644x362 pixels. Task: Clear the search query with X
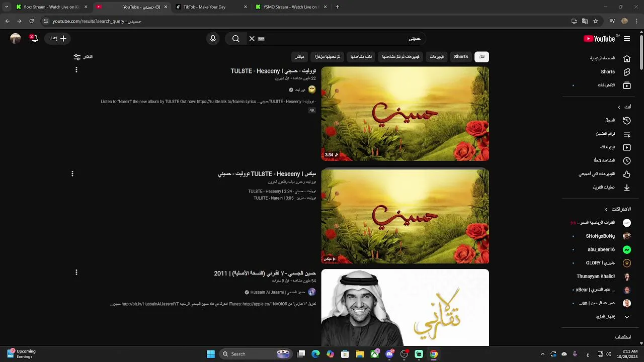pyautogui.click(x=252, y=39)
